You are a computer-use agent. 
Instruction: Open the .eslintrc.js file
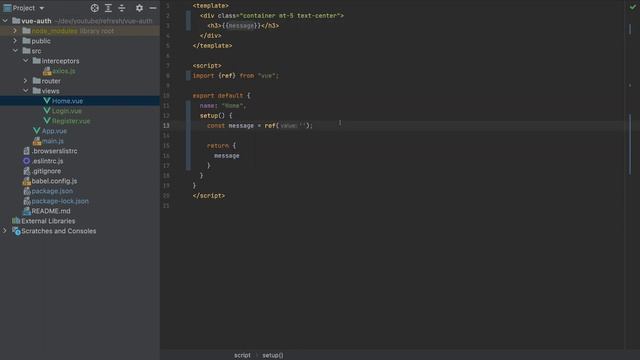click(47, 161)
